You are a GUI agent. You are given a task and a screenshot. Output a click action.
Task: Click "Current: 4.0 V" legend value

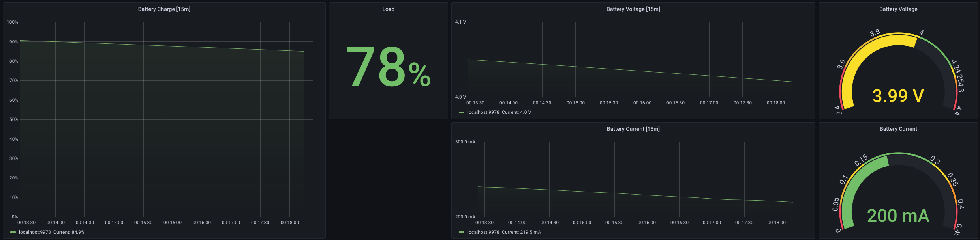pyautogui.click(x=516, y=112)
